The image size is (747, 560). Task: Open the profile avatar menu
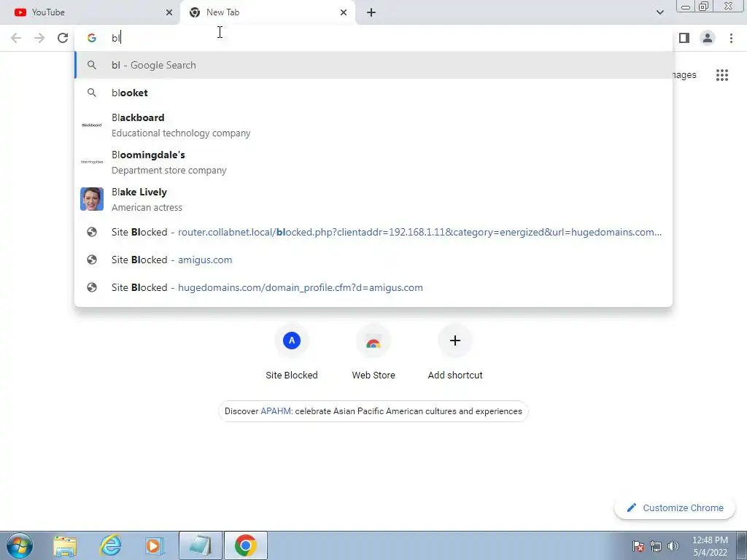[708, 38]
